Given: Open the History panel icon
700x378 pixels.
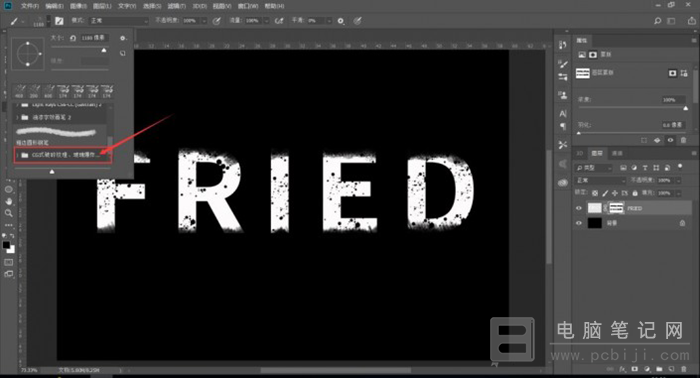Looking at the screenshot, I should [563, 45].
